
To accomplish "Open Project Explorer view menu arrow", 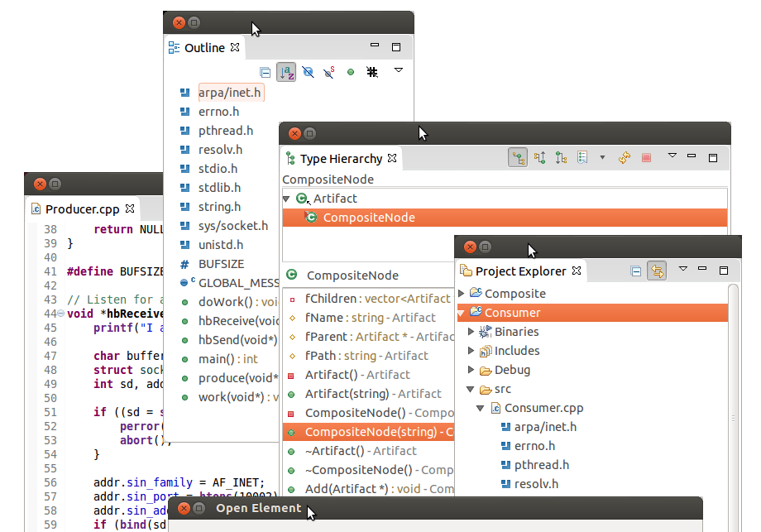I will [683, 268].
